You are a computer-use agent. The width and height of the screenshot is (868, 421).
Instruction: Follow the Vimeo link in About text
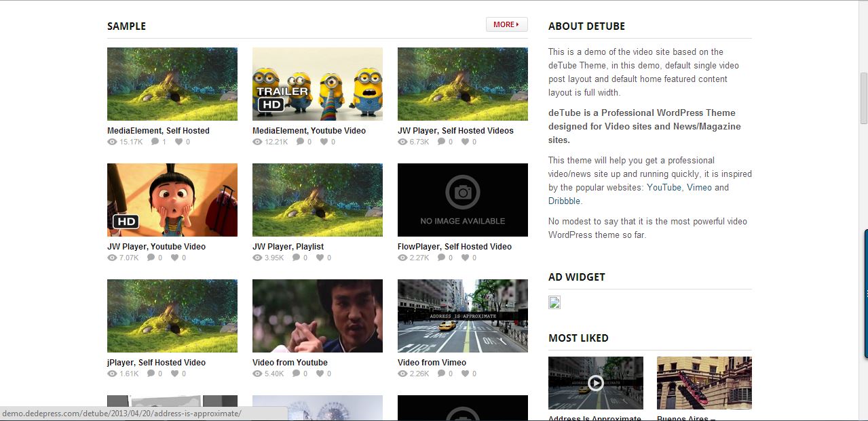click(x=699, y=188)
